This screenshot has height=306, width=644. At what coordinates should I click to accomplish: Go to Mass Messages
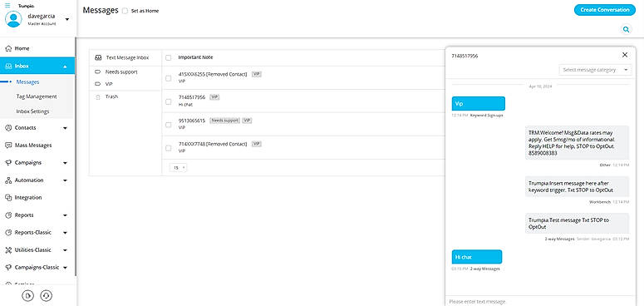33,146
